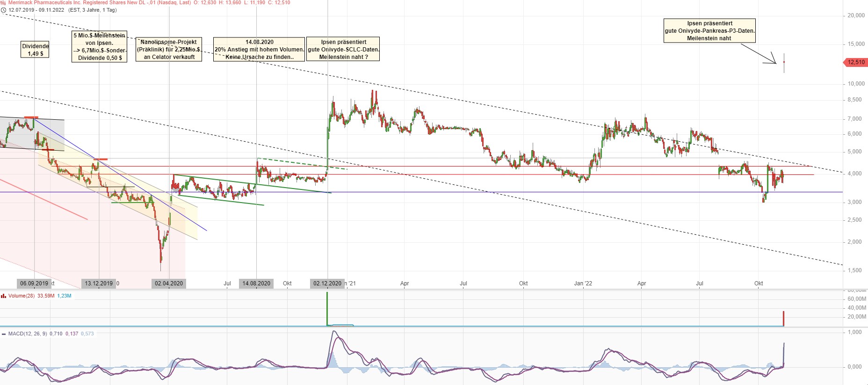Click the '20% Anstieg mit hohem Volumen' annotation
The image size is (868, 385).
point(259,50)
